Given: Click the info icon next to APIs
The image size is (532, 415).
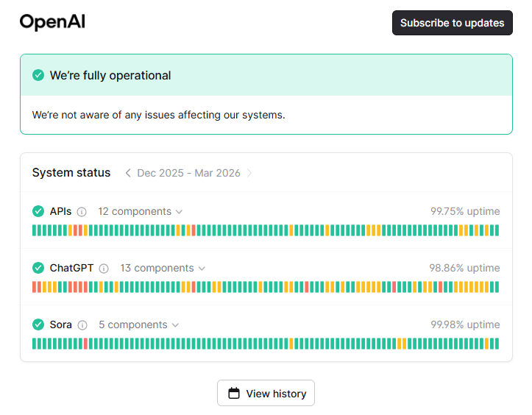Looking at the screenshot, I should pos(82,212).
